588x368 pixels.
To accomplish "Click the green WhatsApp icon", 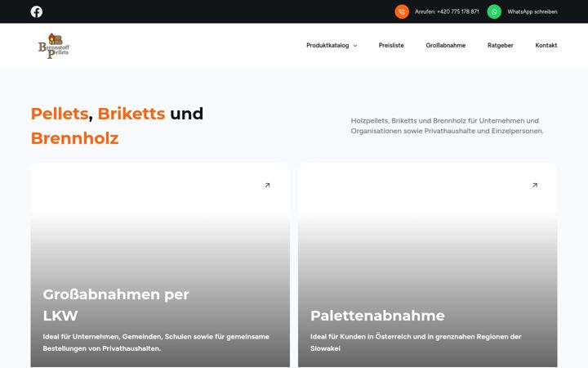I will [x=494, y=11].
